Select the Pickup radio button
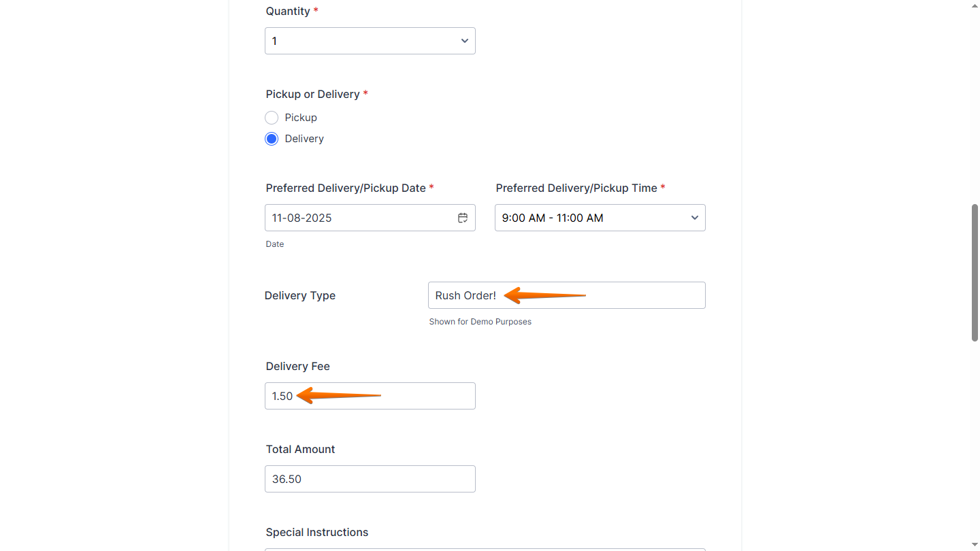 pyautogui.click(x=272, y=117)
